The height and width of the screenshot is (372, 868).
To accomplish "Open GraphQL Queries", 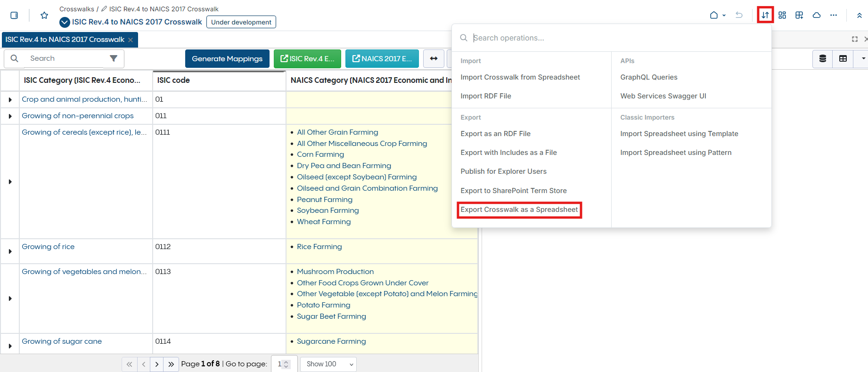I will click(649, 77).
